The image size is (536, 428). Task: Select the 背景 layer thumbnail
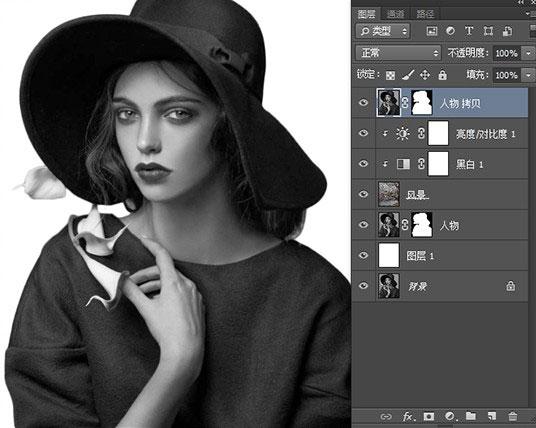click(x=389, y=286)
